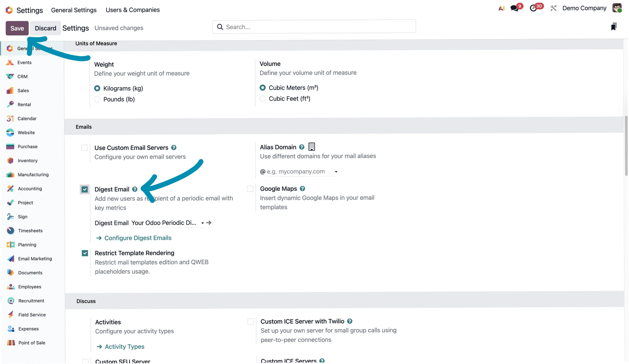This screenshot has width=629, height=364.
Task: Enable Use Custom Email Servers checkbox
Action: pyautogui.click(x=85, y=148)
